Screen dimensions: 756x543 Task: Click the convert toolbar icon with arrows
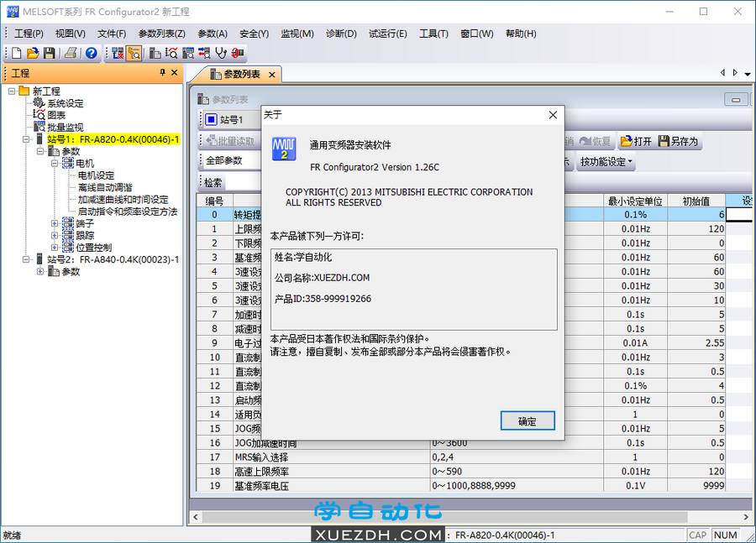pos(204,53)
